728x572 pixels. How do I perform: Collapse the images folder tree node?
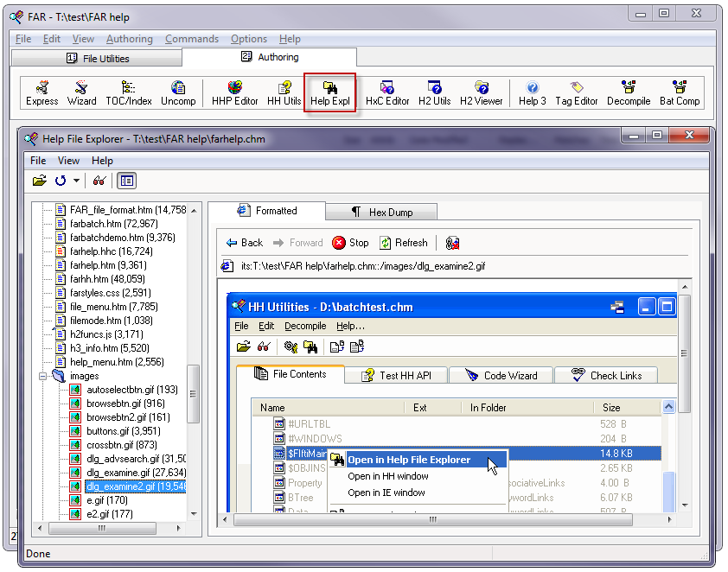click(42, 376)
